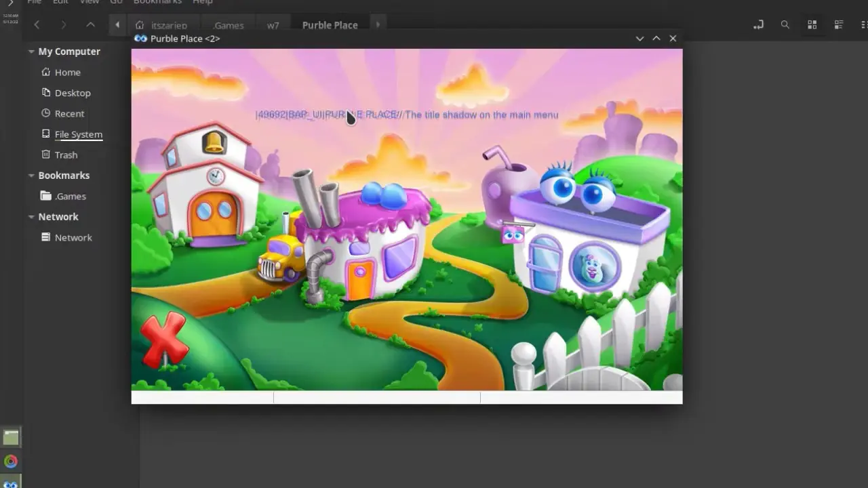Click the Purble Place <2> title bar
This screenshot has height=488, width=868.
pos(407,39)
